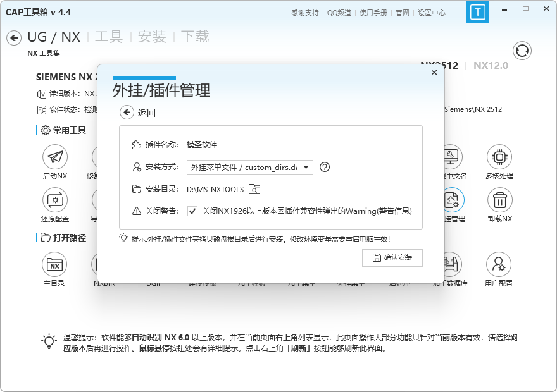Image resolution: width=557 pixels, height=392 pixels.
Task: Expand the 安装方式 dropdown list
Action: (x=306, y=168)
